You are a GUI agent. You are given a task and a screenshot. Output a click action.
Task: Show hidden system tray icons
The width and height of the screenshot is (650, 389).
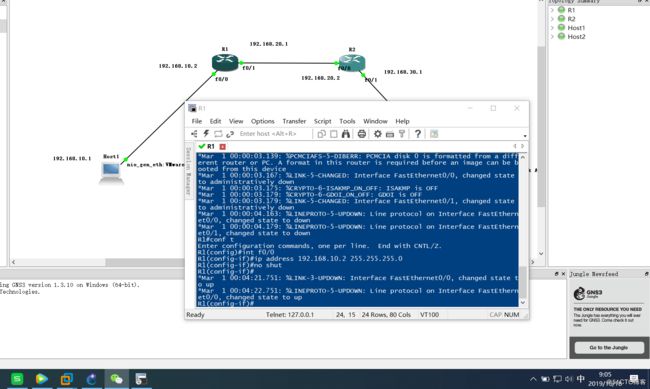pos(533,379)
